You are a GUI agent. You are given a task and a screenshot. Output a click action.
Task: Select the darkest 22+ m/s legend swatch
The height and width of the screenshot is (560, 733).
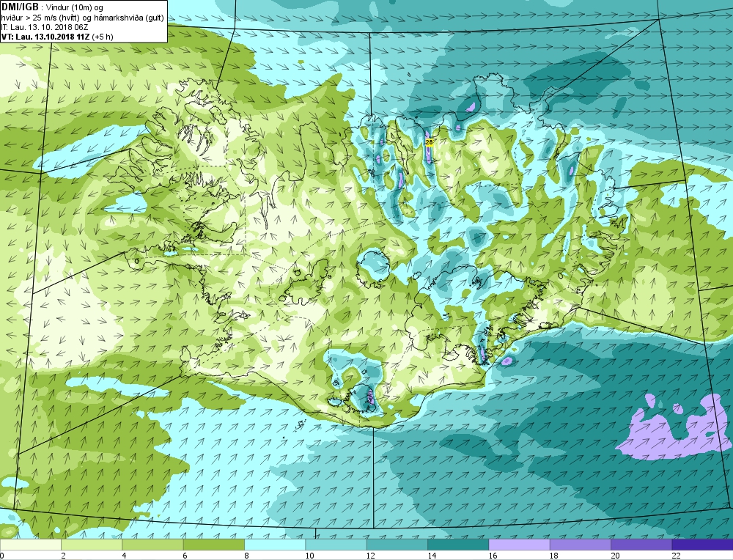[x=702, y=545]
